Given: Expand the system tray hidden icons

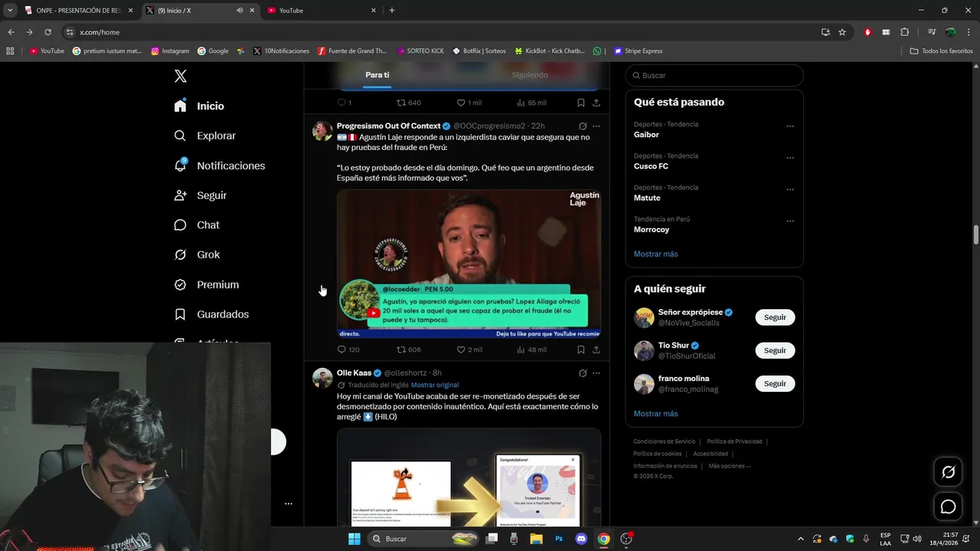Looking at the screenshot, I should tap(800, 539).
